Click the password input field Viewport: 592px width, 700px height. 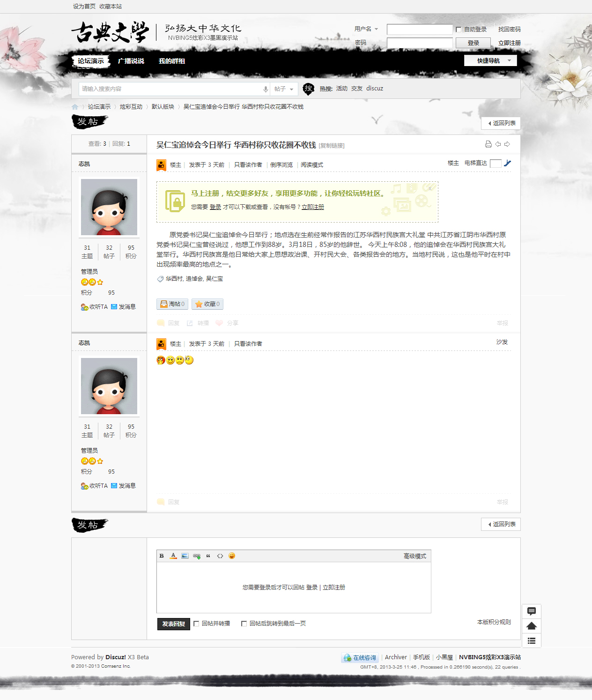[420, 43]
